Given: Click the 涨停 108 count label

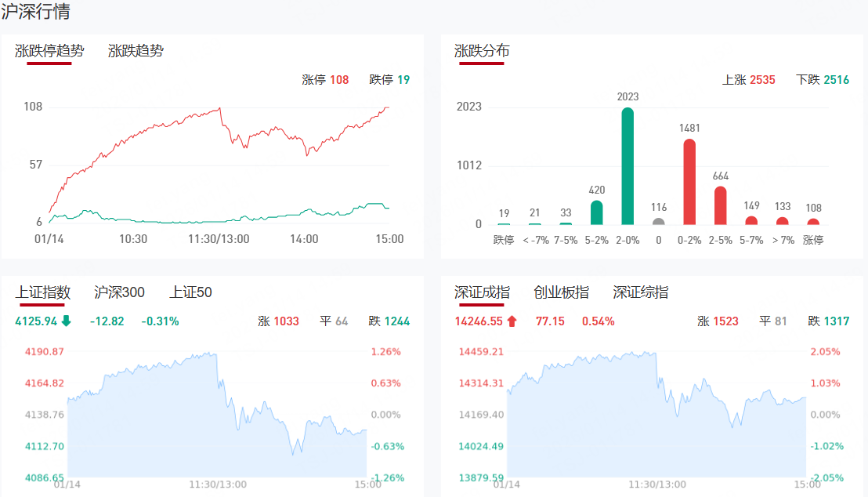Looking at the screenshot, I should click(325, 79).
